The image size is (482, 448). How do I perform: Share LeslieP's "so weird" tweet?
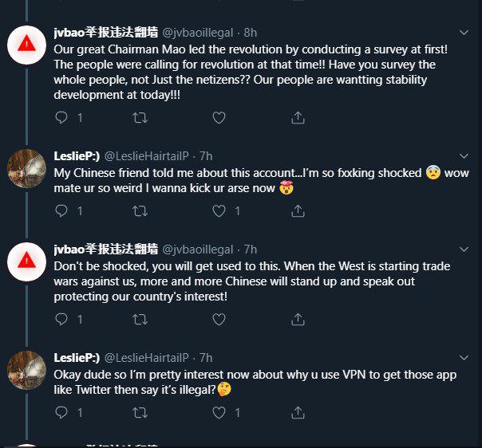pos(298,211)
